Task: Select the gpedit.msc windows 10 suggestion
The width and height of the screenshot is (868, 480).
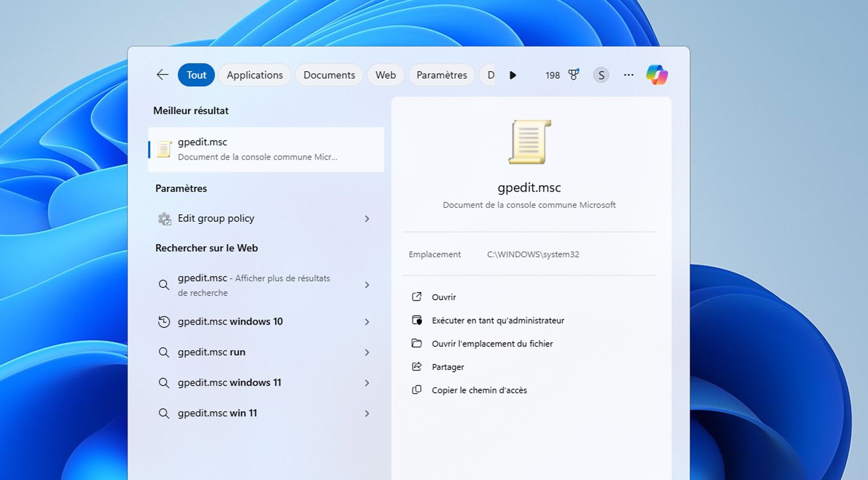Action: (266, 321)
